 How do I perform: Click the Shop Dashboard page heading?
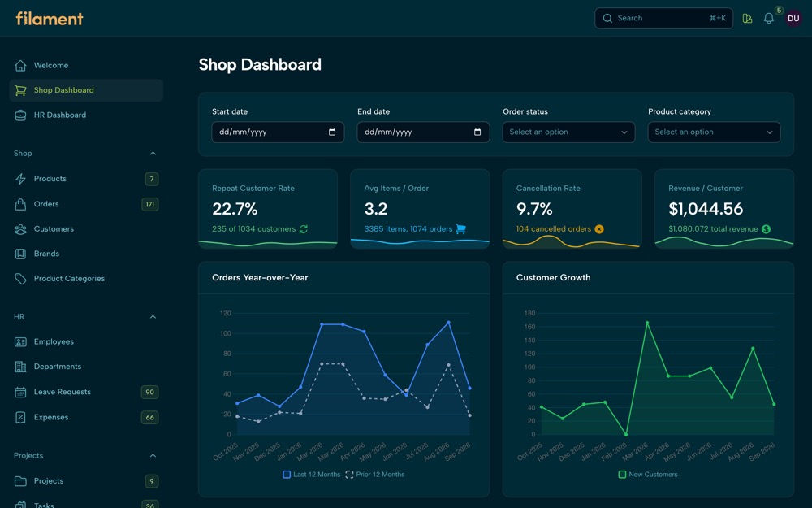(260, 65)
